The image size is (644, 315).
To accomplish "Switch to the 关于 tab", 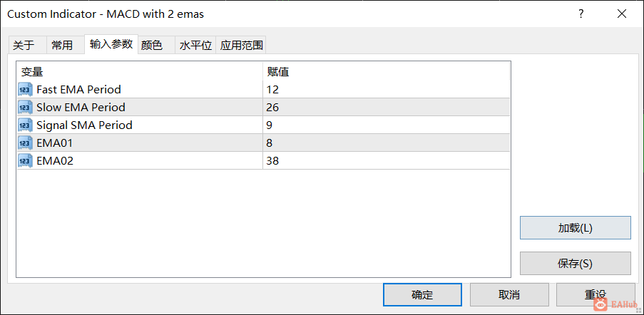I will (x=24, y=45).
